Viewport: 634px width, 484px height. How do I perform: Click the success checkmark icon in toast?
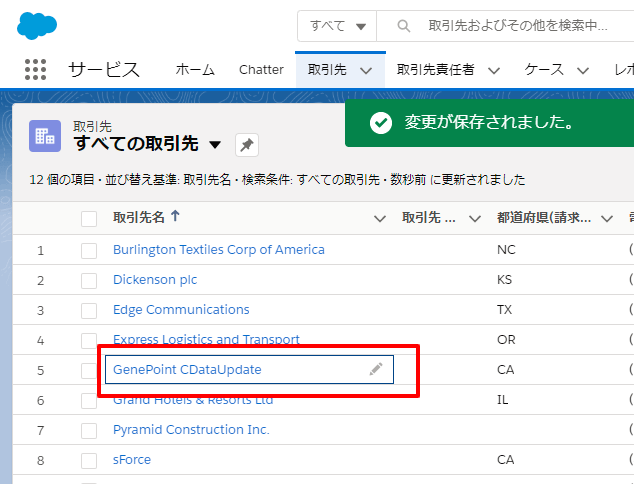(380, 122)
